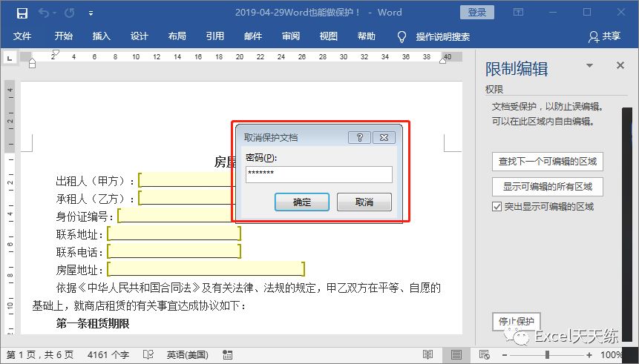Click the 停止保护 button
The width and height of the screenshot is (639, 364).
coord(516,322)
